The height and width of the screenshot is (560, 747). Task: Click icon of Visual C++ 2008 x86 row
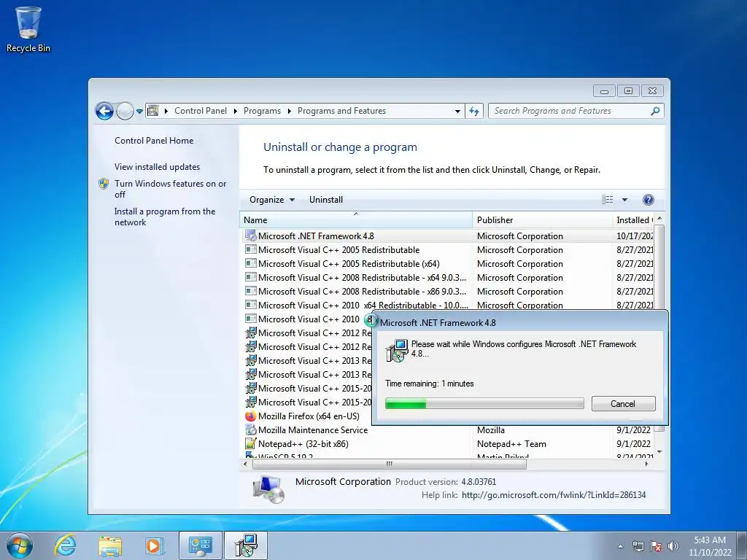pos(251,291)
